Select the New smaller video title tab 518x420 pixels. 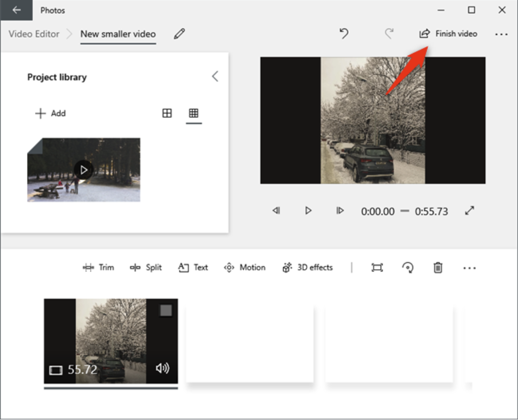118,34
